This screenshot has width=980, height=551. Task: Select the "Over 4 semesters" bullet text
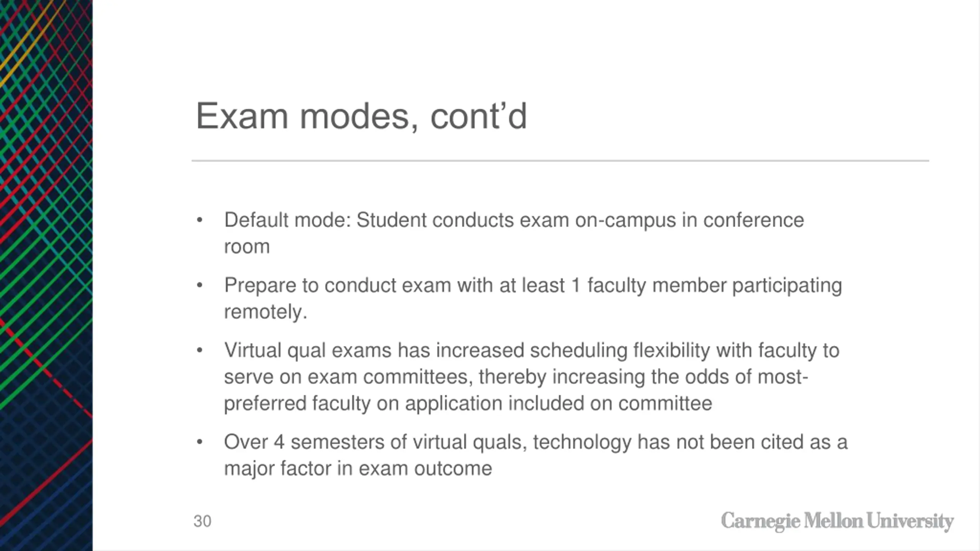536,455
